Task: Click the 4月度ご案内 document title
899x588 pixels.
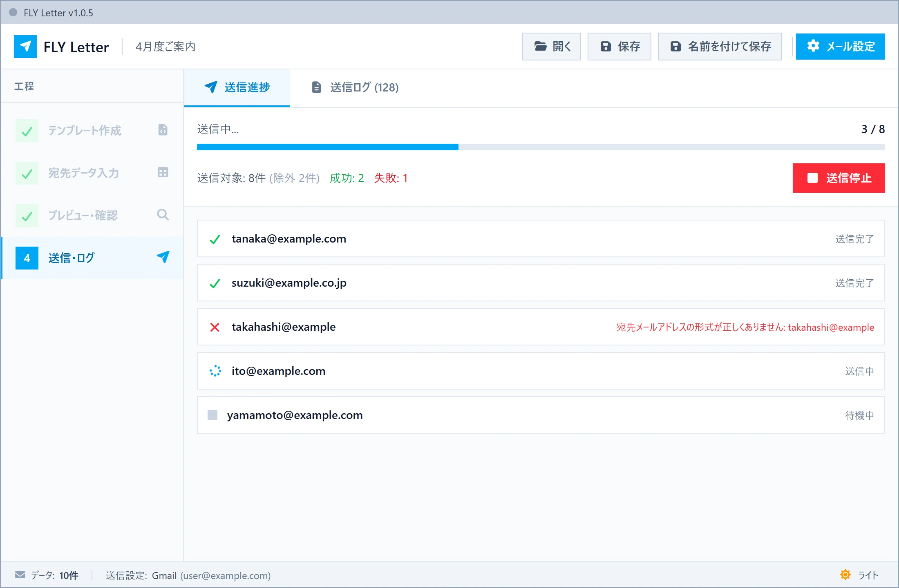Action: pos(165,47)
